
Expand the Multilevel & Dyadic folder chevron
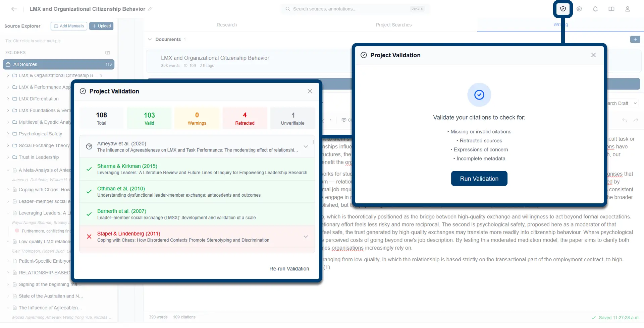(x=8, y=122)
